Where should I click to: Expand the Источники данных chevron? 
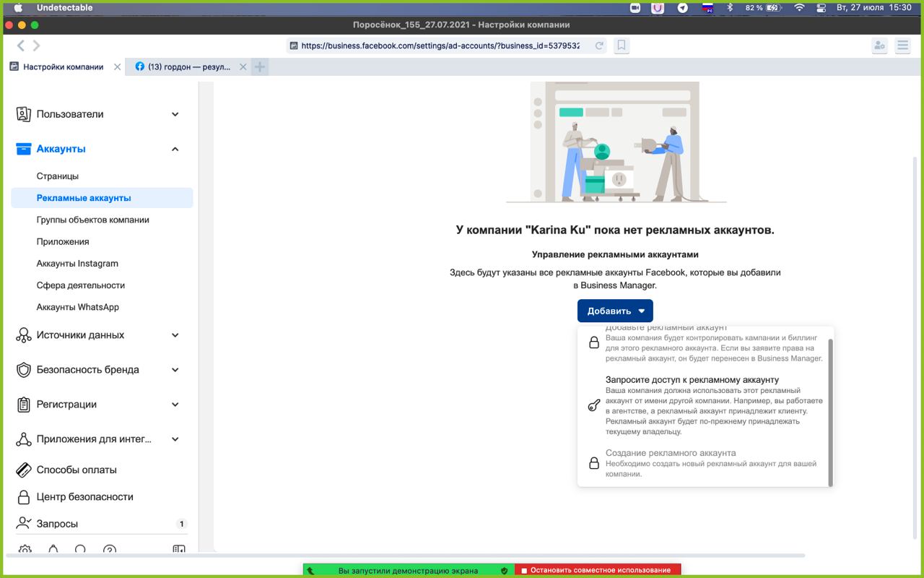click(175, 335)
